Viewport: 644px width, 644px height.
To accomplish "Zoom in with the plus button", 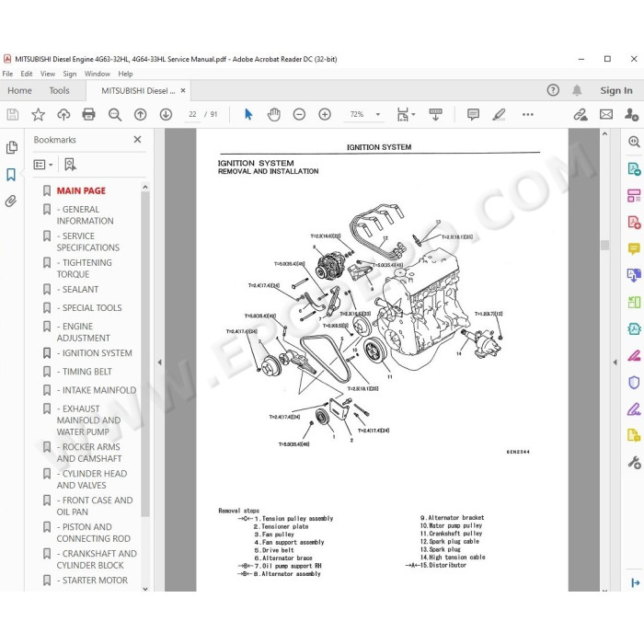I will (325, 114).
